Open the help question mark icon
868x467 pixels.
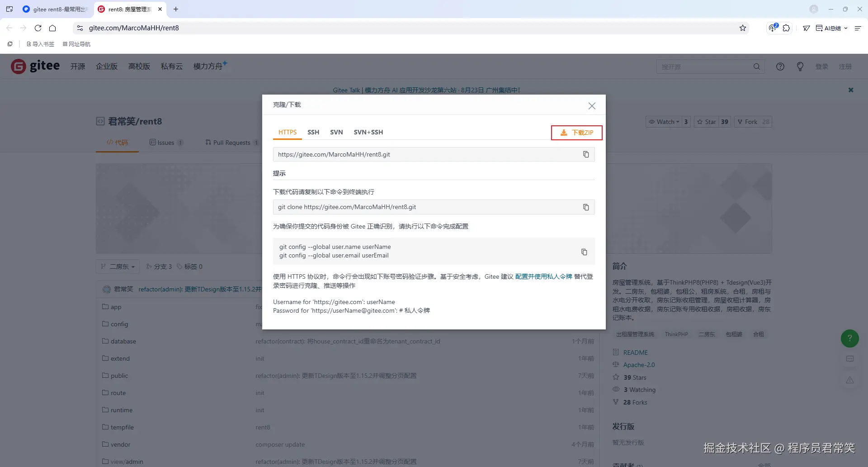(780, 67)
